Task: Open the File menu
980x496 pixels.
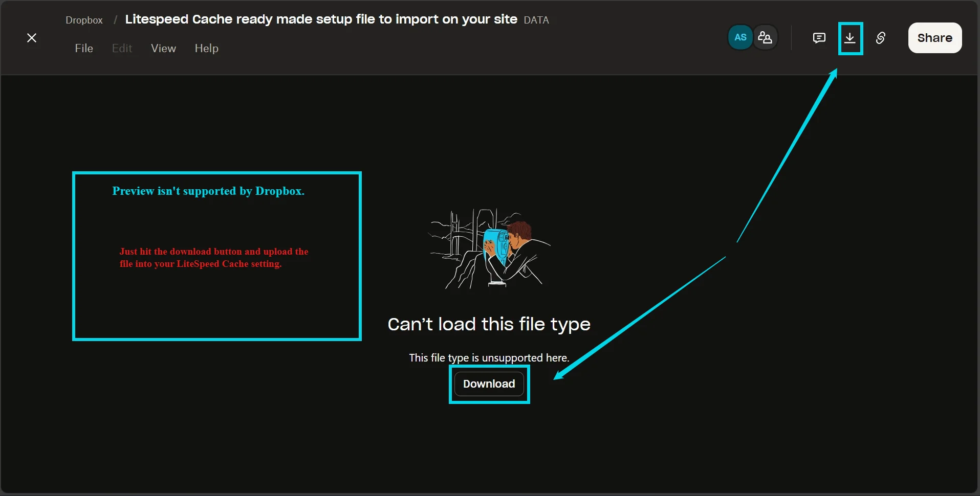Action: tap(84, 48)
